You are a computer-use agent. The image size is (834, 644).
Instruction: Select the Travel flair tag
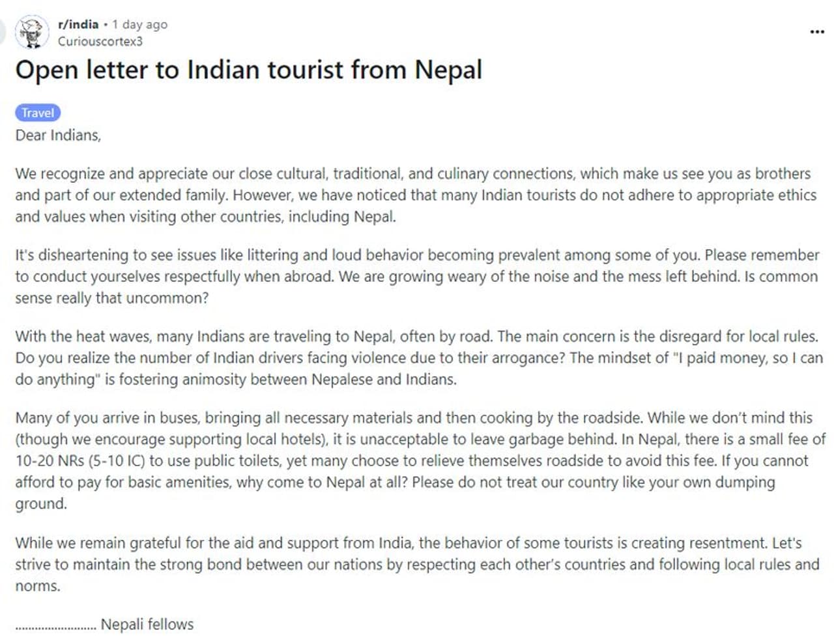(x=38, y=113)
